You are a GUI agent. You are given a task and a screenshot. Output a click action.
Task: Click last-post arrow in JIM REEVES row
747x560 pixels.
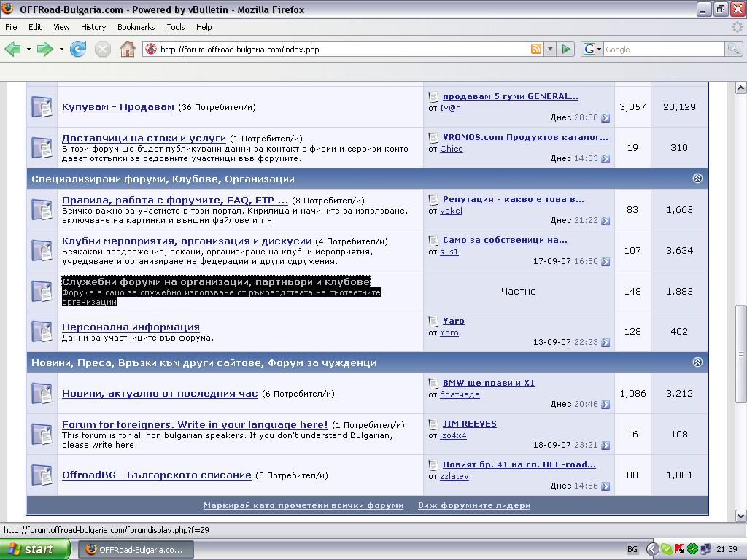[x=605, y=446]
